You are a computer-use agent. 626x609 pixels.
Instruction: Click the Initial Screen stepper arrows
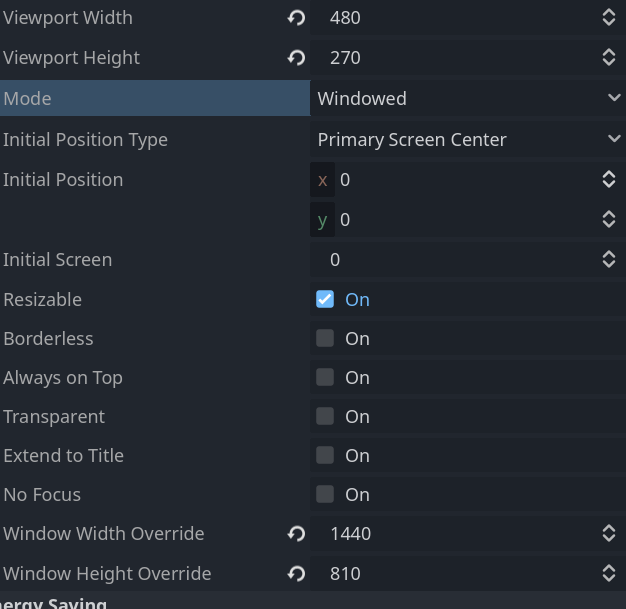click(608, 260)
